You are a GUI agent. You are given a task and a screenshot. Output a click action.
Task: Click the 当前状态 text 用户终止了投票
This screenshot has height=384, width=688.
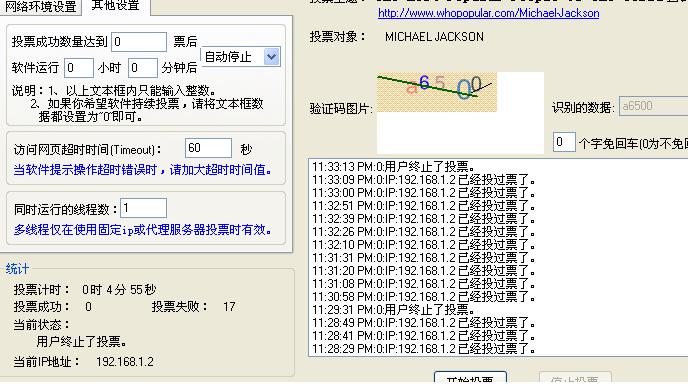point(82,341)
